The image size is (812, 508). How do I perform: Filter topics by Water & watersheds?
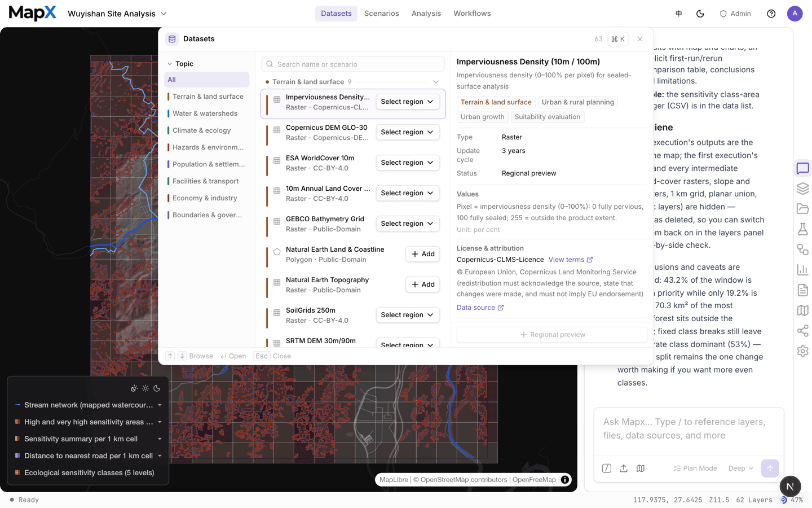(x=206, y=113)
